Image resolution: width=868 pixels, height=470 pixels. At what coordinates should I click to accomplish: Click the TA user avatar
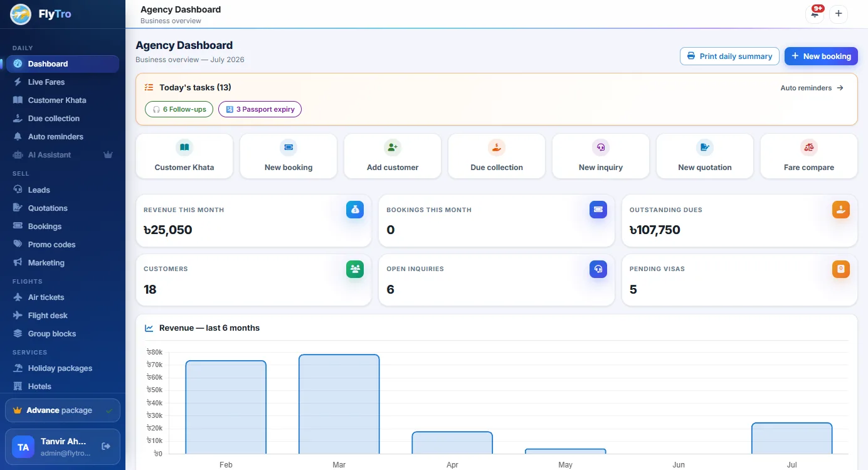tap(23, 447)
